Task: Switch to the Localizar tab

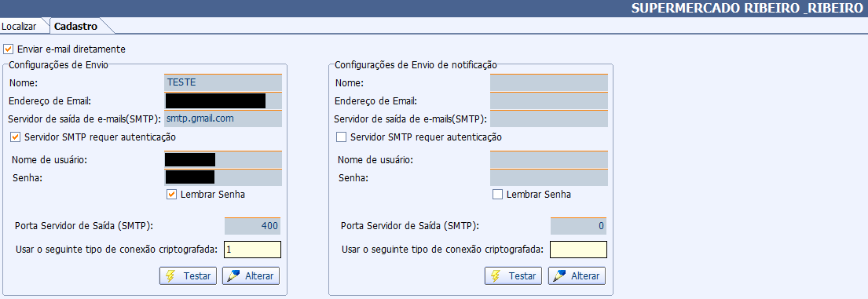Action: (19, 26)
